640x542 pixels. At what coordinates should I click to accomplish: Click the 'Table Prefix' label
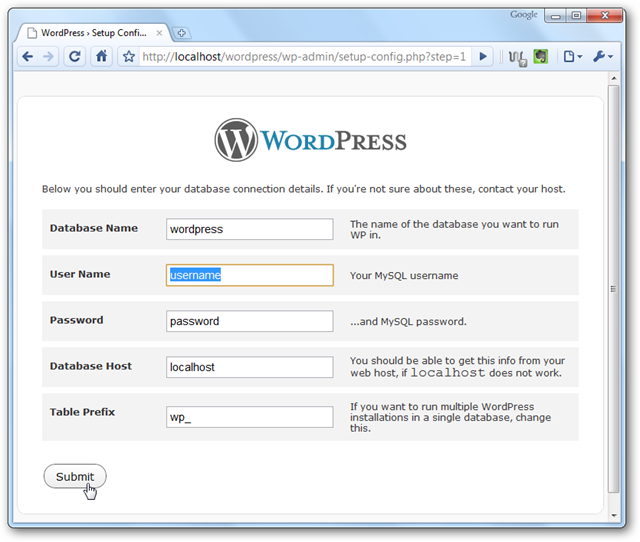pos(82,412)
